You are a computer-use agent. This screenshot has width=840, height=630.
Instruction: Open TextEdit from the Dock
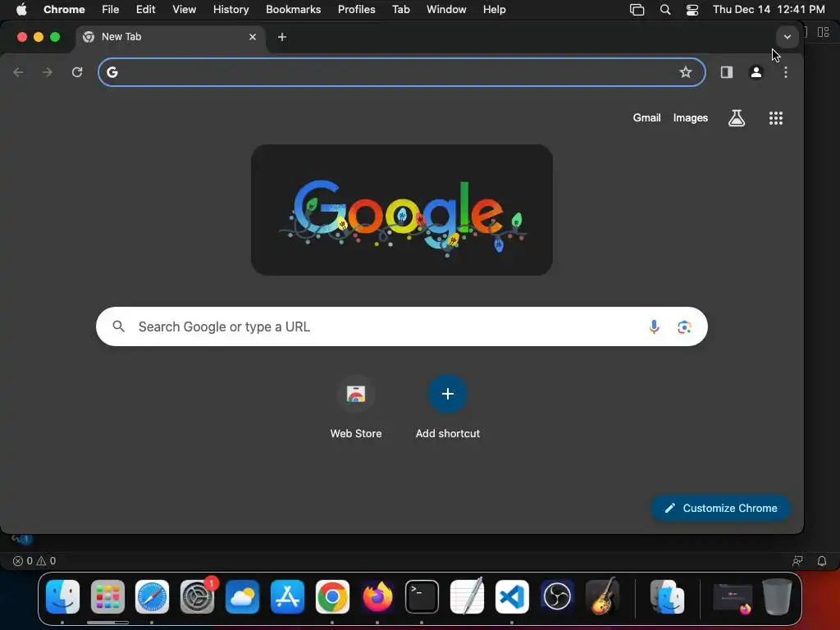click(x=467, y=597)
